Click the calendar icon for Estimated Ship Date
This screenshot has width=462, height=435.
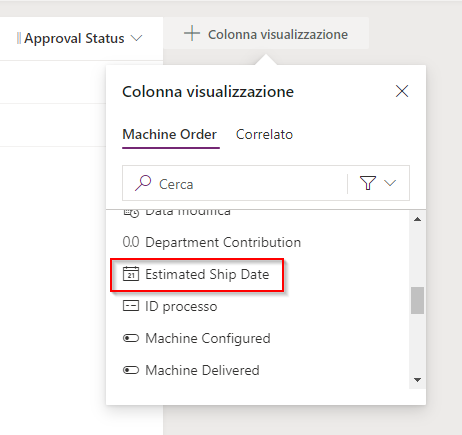pyautogui.click(x=131, y=274)
